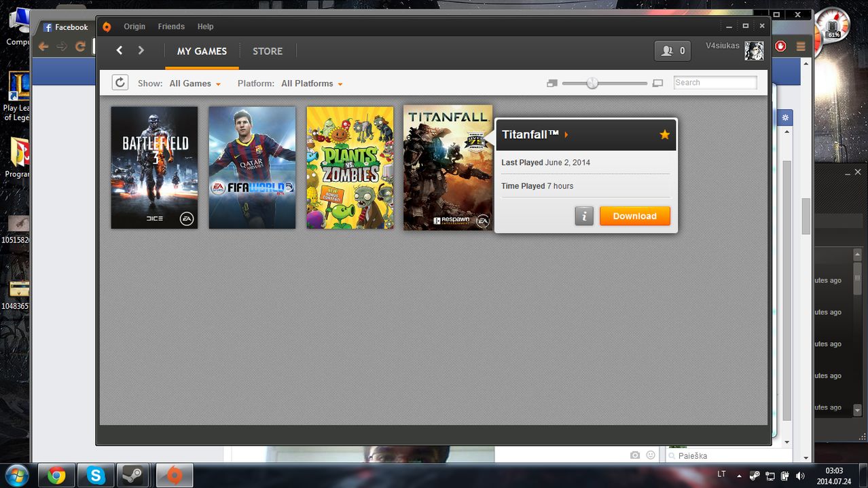Expand the Show All Games dropdown

pos(196,83)
